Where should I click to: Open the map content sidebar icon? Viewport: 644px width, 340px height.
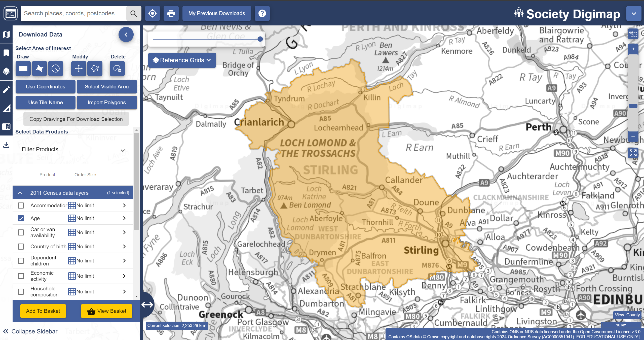6,35
